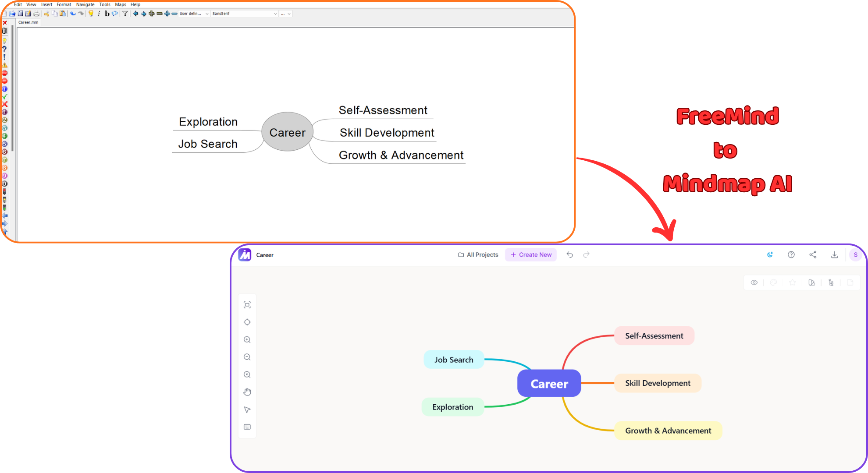Toggle italic with the i icon in FreeMind

[x=99, y=14]
